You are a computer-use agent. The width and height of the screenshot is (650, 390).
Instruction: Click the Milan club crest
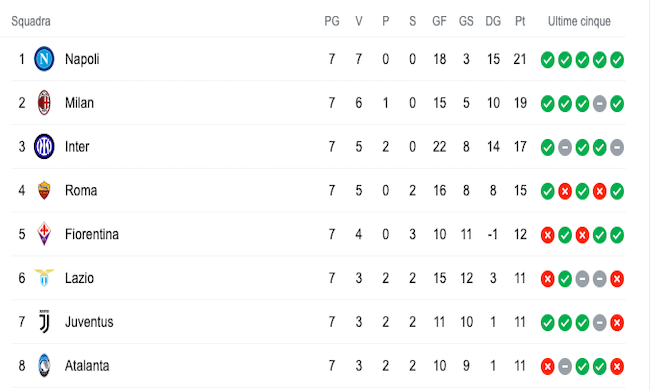[x=44, y=102]
